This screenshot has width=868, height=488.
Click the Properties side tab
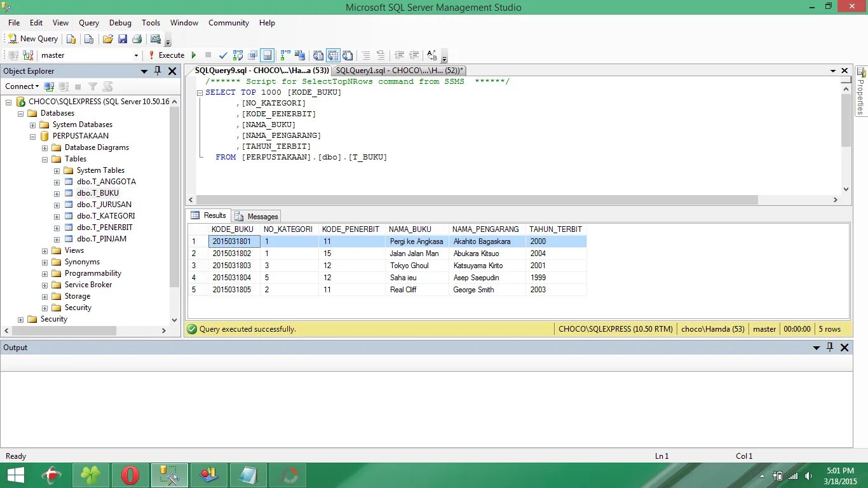pyautogui.click(x=861, y=91)
